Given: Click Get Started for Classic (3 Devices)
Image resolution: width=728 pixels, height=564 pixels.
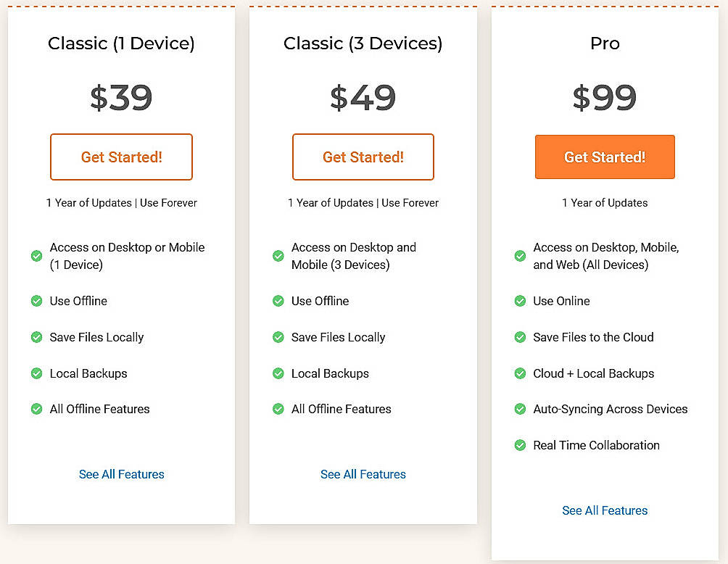Looking at the screenshot, I should [363, 157].
